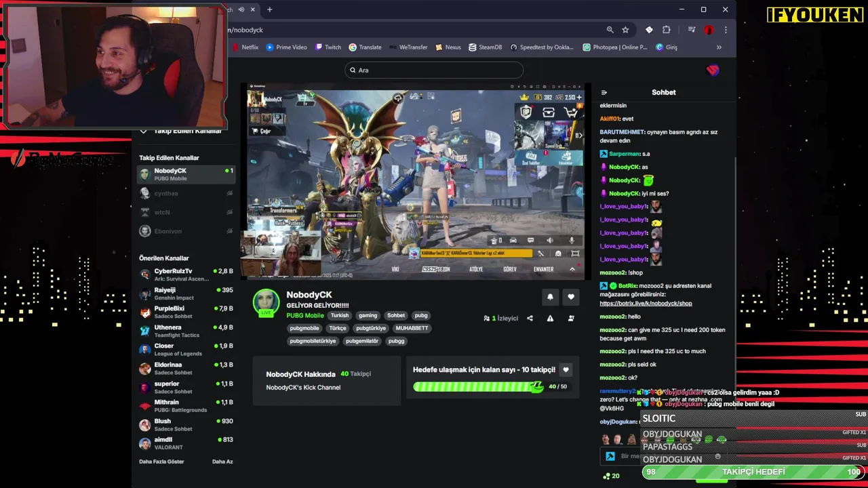Expand list with Daha Fazla Göster
868x488 pixels.
point(161,462)
